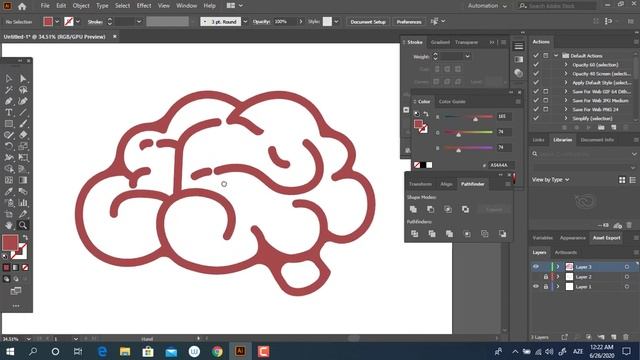This screenshot has height=360, width=640.
Task: Select the Eyedropper tool
Action: click(9, 191)
